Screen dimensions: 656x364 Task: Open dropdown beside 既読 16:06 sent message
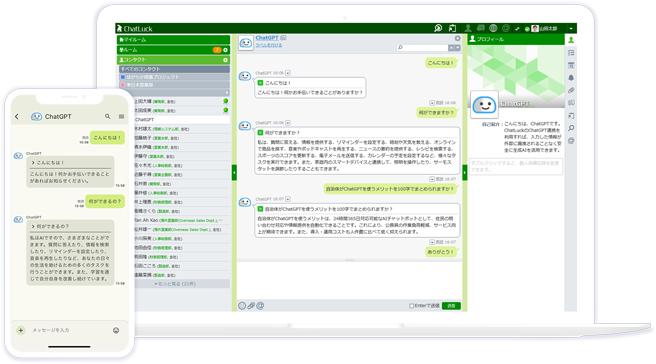432,103
